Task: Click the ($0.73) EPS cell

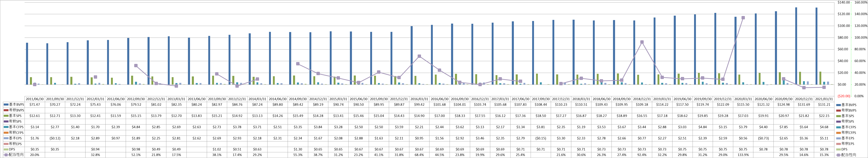Action: [763, 138]
